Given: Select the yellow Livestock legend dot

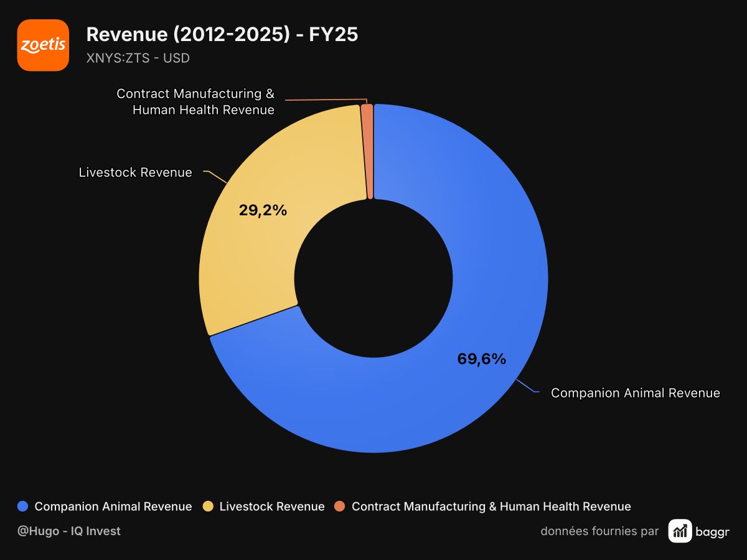Looking at the screenshot, I should point(209,506).
